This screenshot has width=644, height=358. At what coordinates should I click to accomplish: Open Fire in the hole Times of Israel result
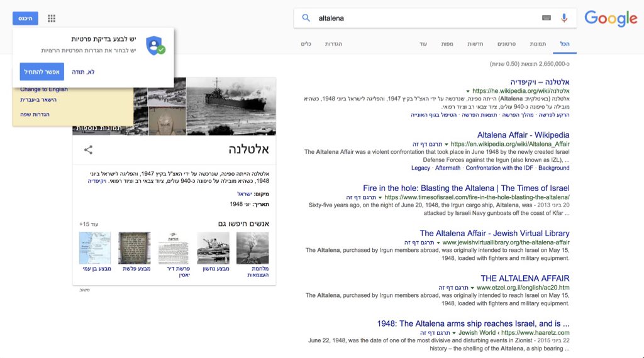click(x=466, y=188)
